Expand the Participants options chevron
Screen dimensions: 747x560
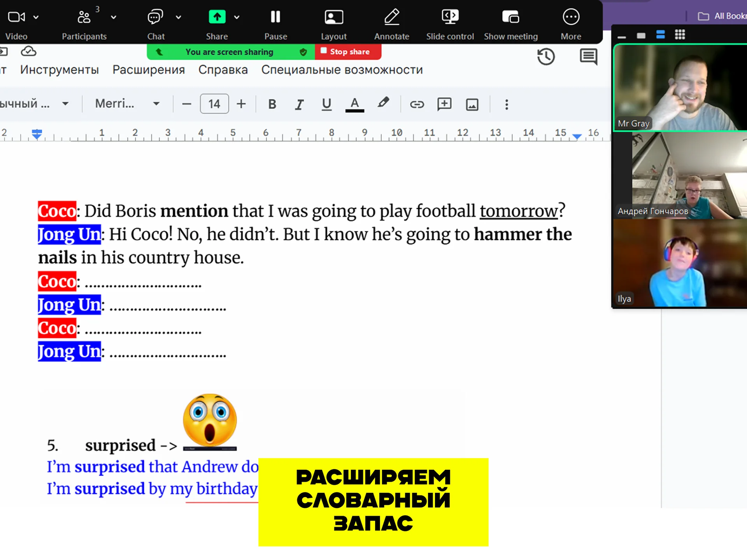pyautogui.click(x=114, y=17)
